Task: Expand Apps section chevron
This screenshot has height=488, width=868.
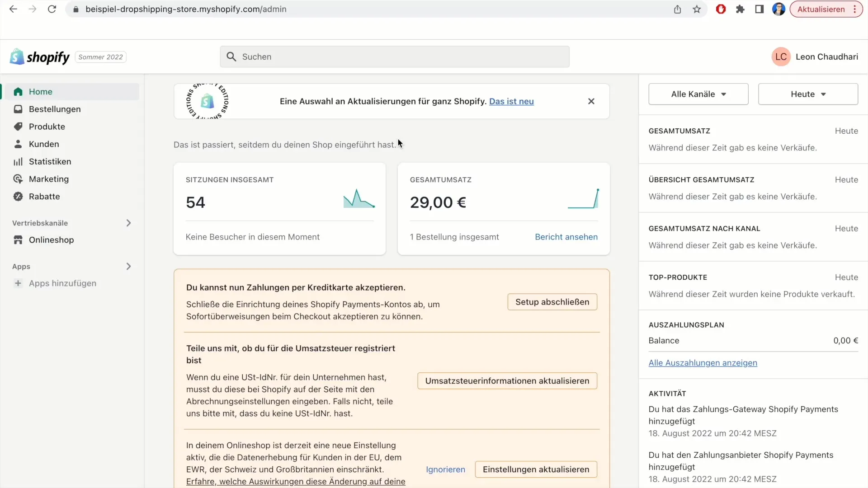Action: (x=128, y=266)
